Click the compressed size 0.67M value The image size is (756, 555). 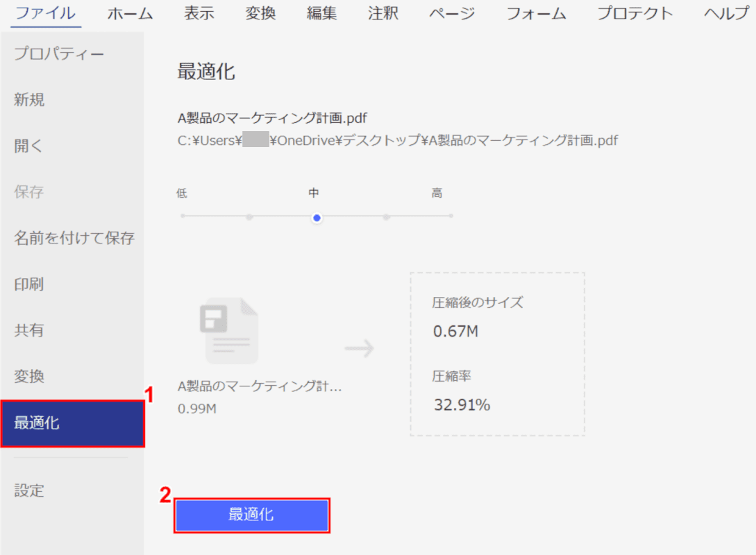tap(455, 332)
